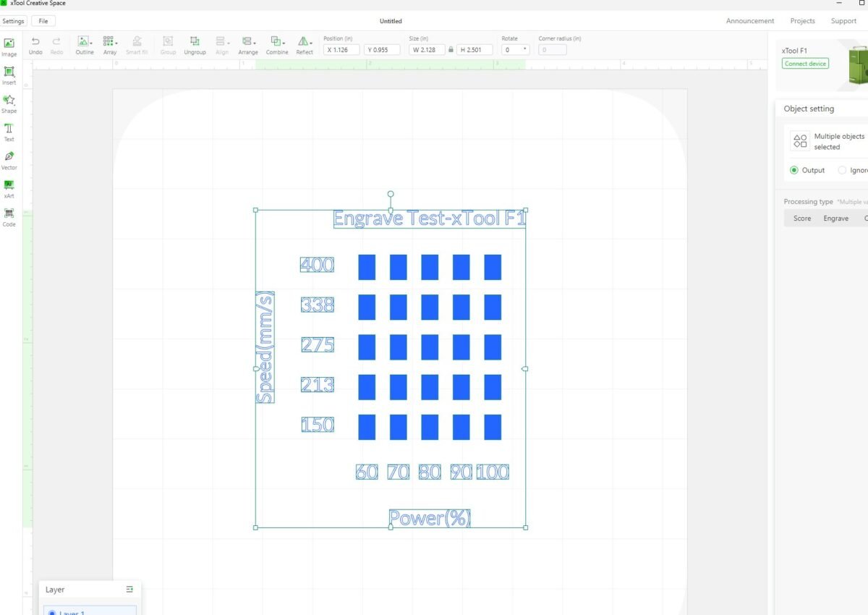
Task: Click the X position input field
Action: click(x=341, y=50)
